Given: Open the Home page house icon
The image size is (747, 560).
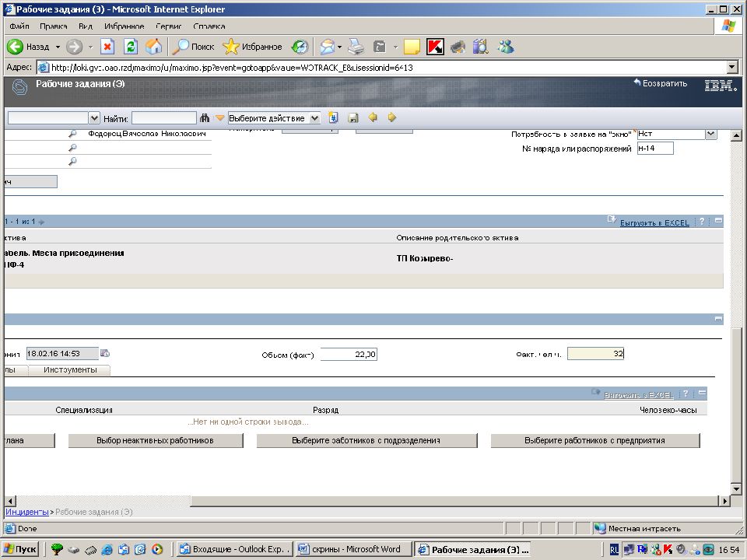Looking at the screenshot, I should click(x=154, y=47).
